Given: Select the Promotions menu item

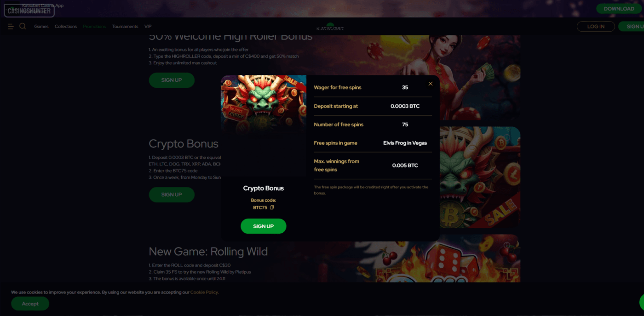Looking at the screenshot, I should [x=94, y=27].
